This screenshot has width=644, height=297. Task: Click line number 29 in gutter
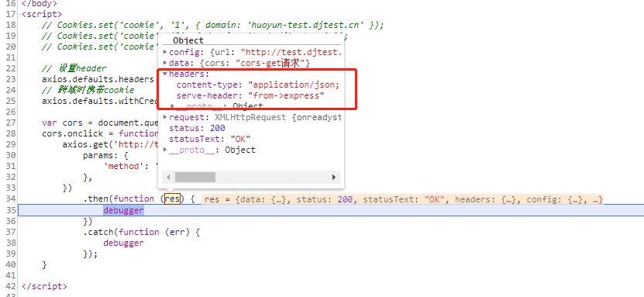click(x=11, y=144)
